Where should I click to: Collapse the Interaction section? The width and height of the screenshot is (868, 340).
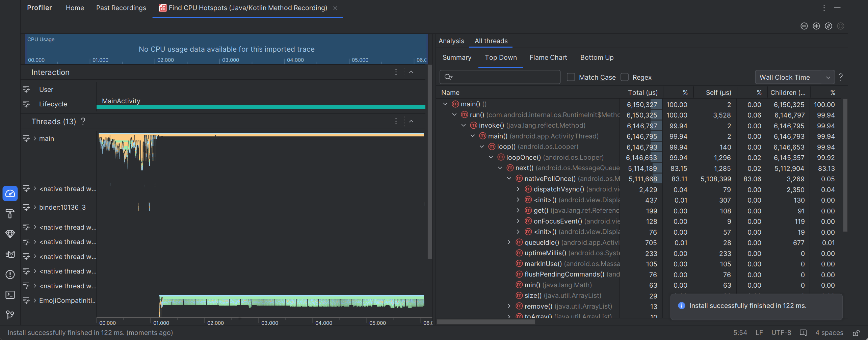tap(411, 72)
